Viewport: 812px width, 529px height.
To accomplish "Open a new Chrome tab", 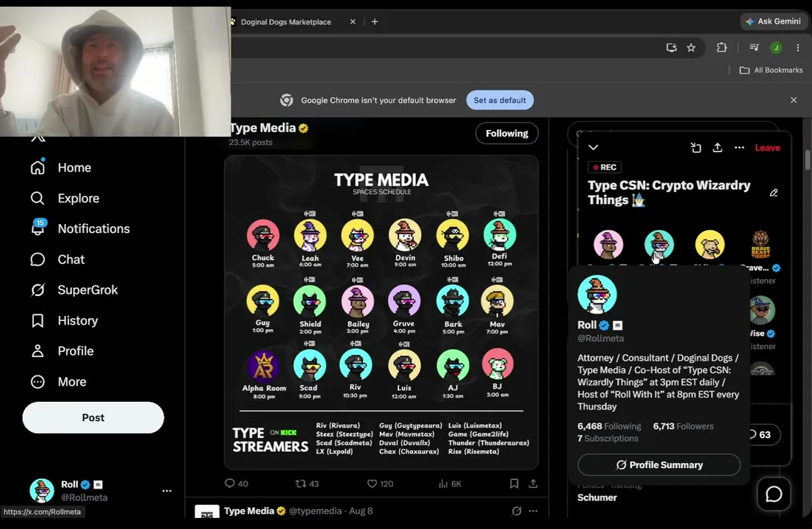I will point(375,22).
